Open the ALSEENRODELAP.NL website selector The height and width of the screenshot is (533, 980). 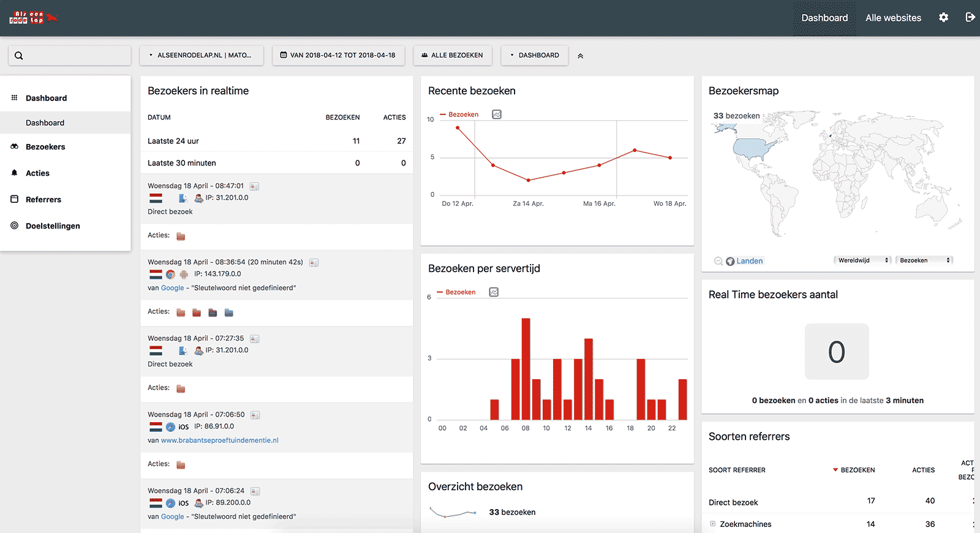coord(202,55)
